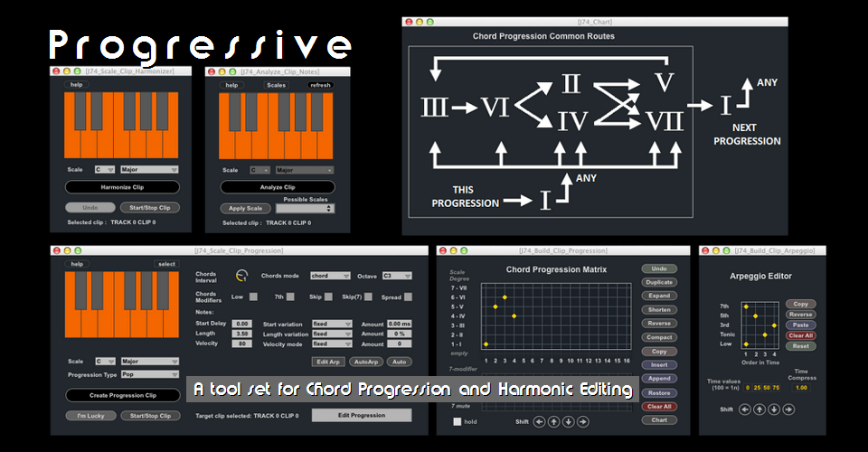Check the hold checkbox
The width and height of the screenshot is (868, 452).
(x=458, y=421)
